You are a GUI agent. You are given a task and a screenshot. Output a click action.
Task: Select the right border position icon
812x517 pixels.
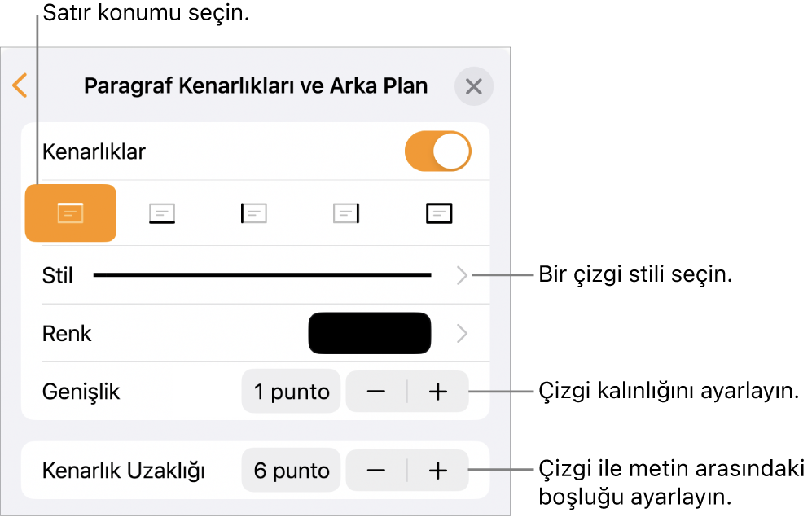346,213
